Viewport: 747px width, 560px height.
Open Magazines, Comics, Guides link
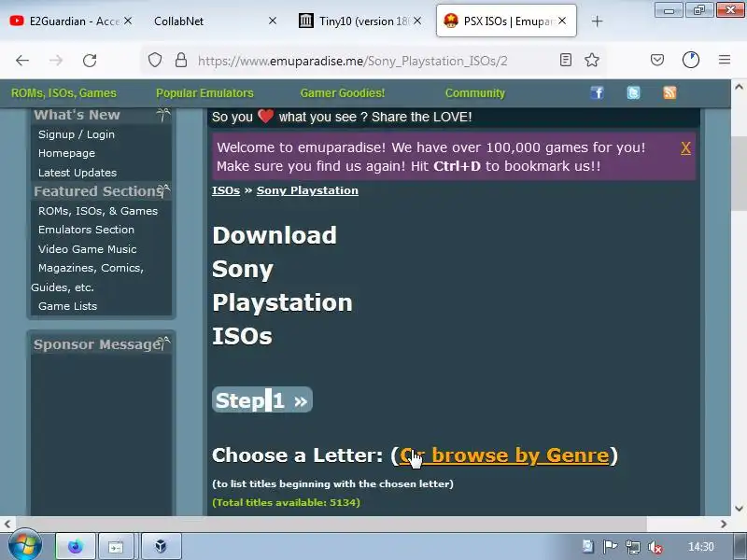87,277
